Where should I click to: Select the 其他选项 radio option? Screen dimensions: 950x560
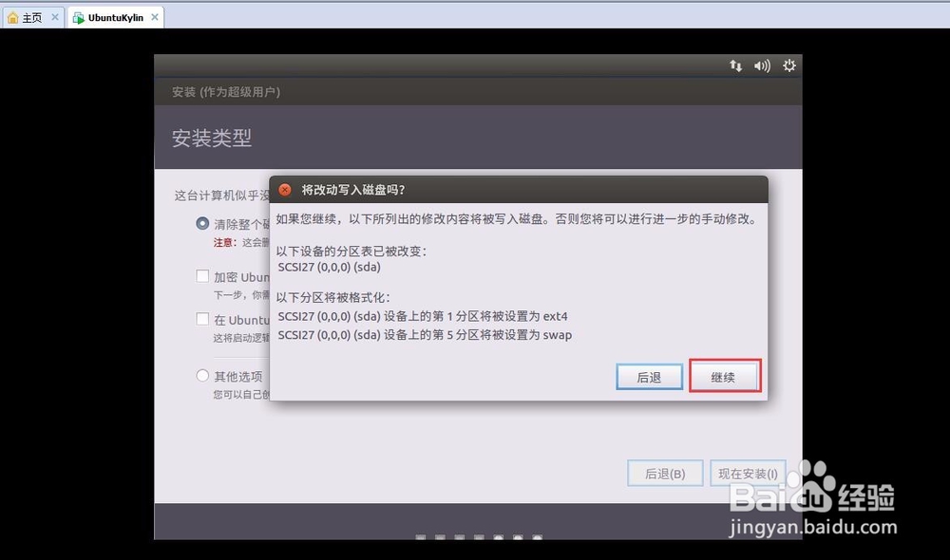tap(201, 376)
